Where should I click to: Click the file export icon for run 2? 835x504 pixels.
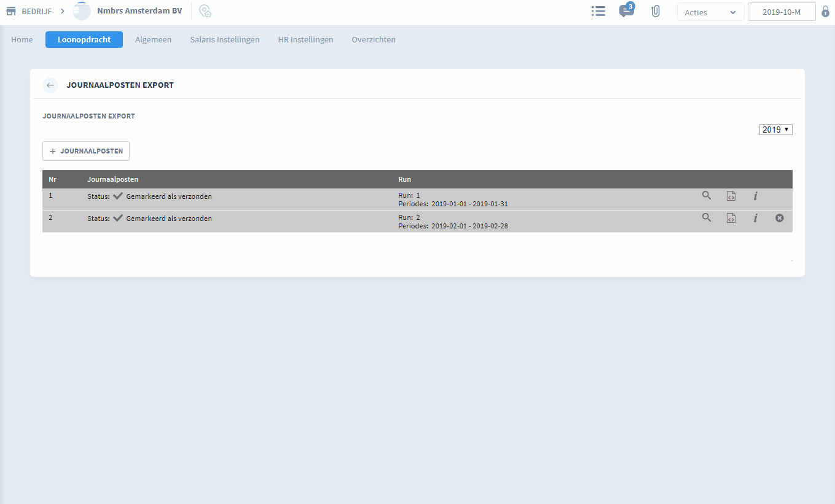[731, 218]
